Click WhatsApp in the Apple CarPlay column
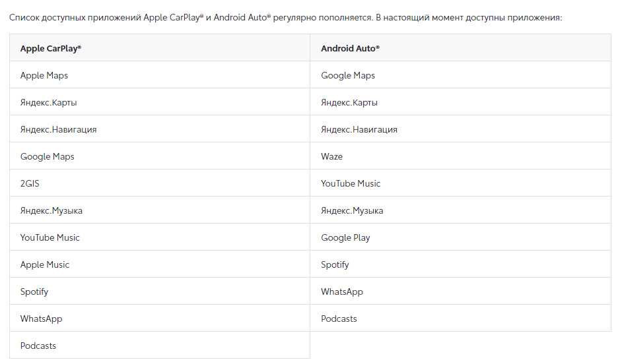Image resolution: width=620 pixels, height=364 pixels. point(41,318)
